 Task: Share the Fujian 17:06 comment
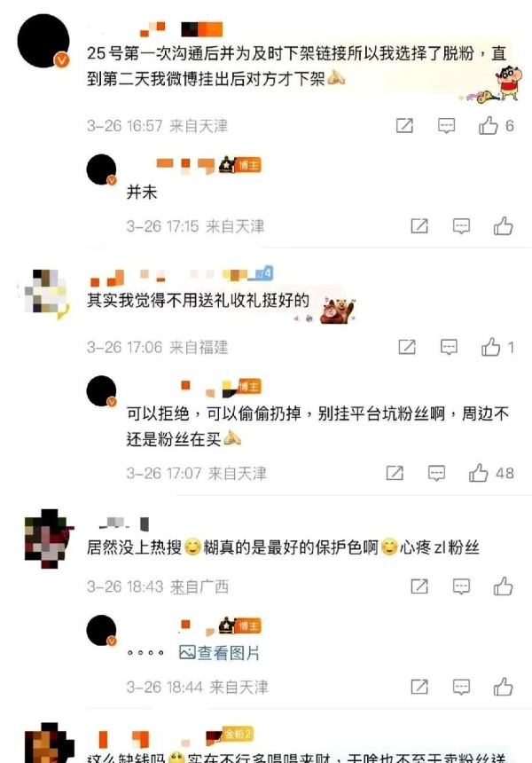pos(407,347)
